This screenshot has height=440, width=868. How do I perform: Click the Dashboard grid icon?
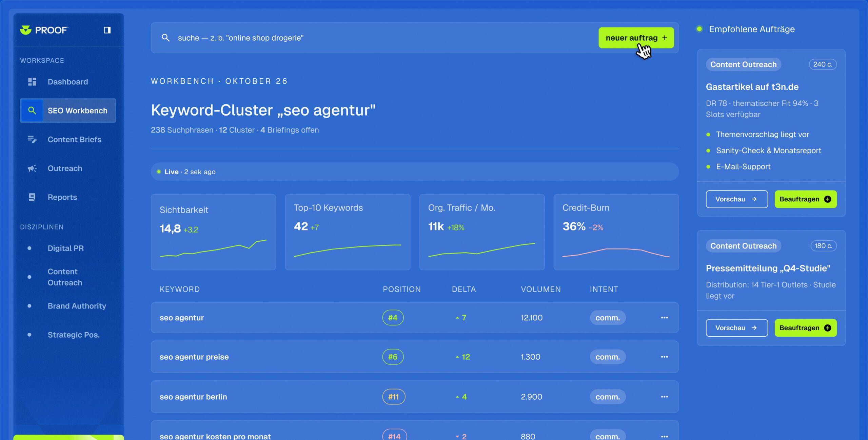[32, 82]
